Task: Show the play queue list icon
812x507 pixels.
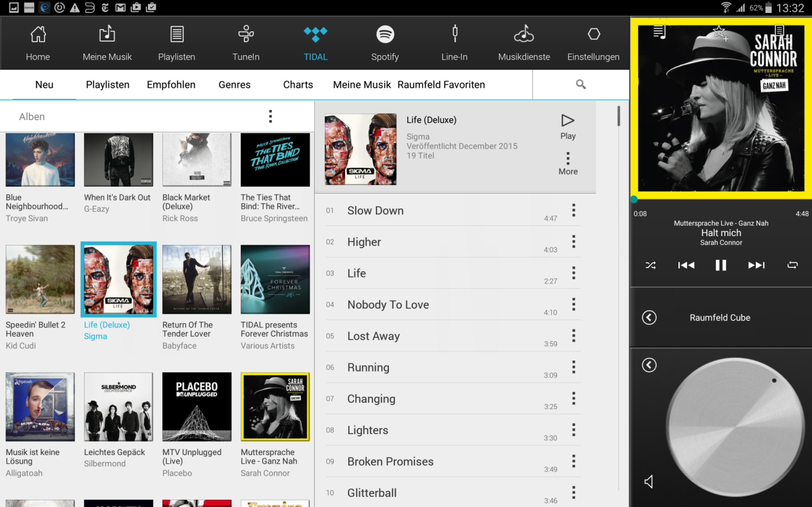Action: (x=659, y=32)
